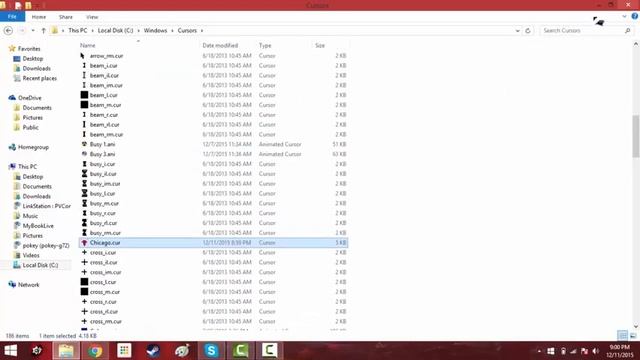Expand the ribbon with chevron arrow
The width and height of the screenshot is (640, 360).
click(x=624, y=16)
